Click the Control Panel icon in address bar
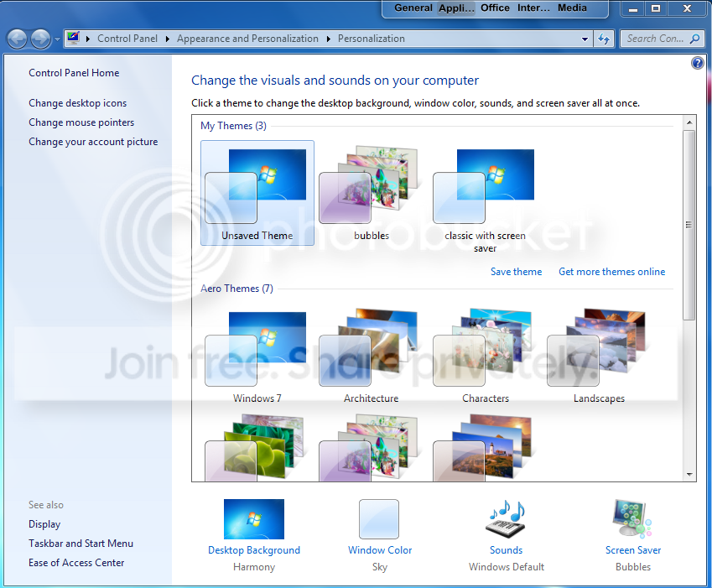 [x=73, y=38]
